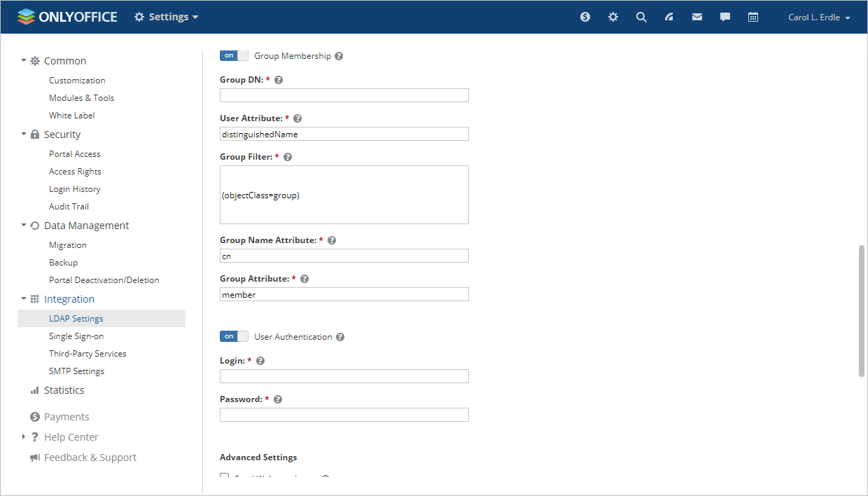Collapse the Security section in the sidebar
Viewport: 868px width, 496px height.
coord(23,134)
